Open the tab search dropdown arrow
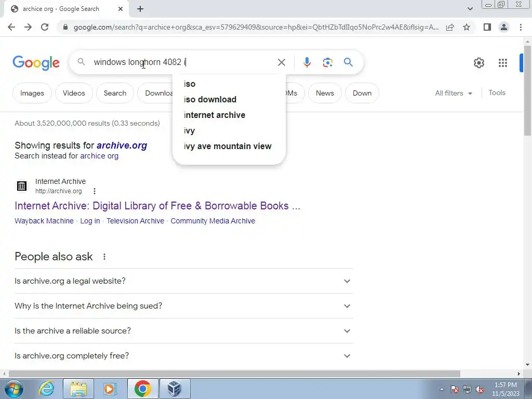This screenshot has width=532, height=399. click(470, 9)
